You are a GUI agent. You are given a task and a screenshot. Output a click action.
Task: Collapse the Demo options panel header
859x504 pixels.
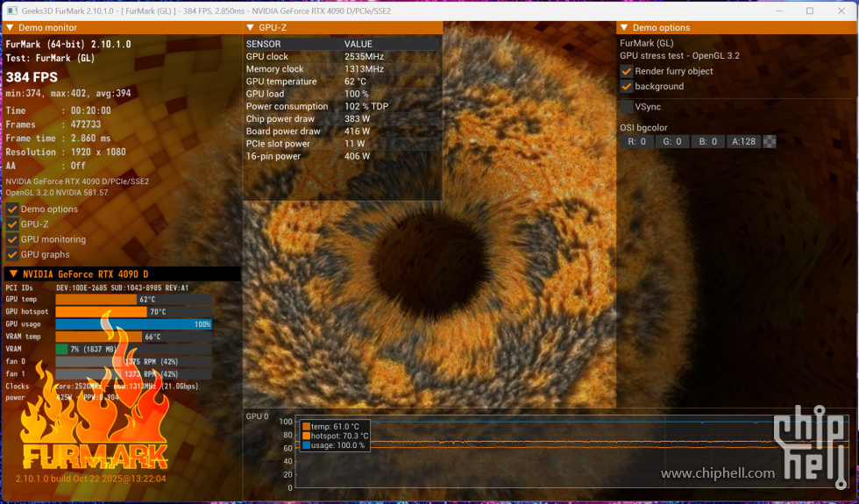click(x=623, y=28)
